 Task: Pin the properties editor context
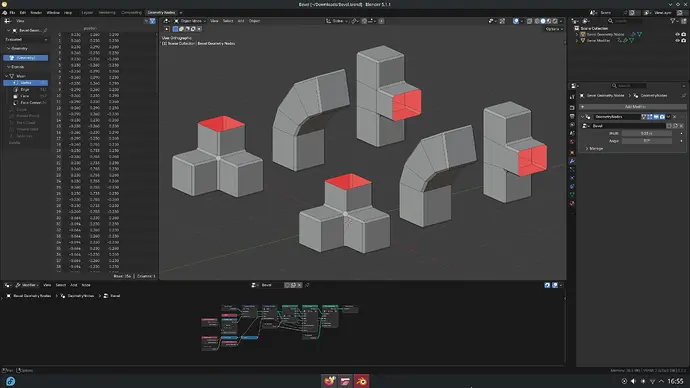(683, 95)
